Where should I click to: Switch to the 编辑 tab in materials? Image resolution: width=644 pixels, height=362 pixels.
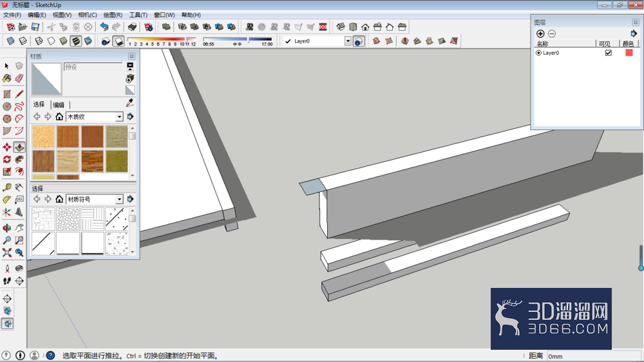pyautogui.click(x=59, y=105)
